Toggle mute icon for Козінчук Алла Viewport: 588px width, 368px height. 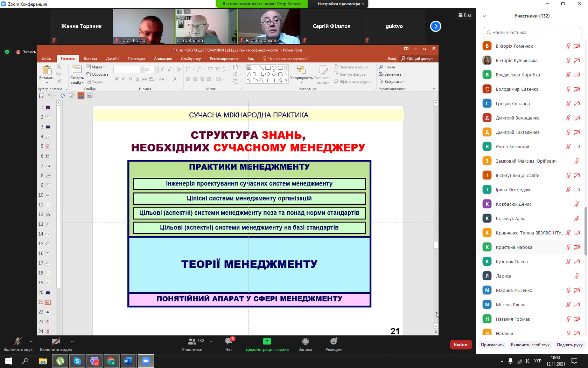click(x=577, y=218)
